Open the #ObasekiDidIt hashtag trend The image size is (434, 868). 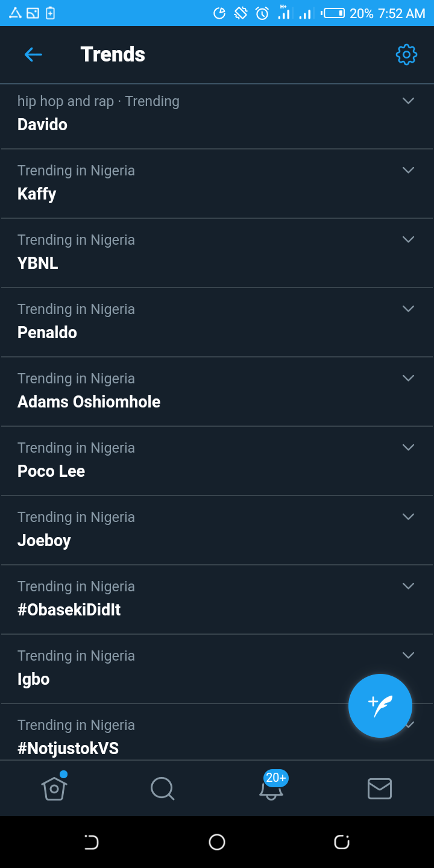(x=69, y=609)
